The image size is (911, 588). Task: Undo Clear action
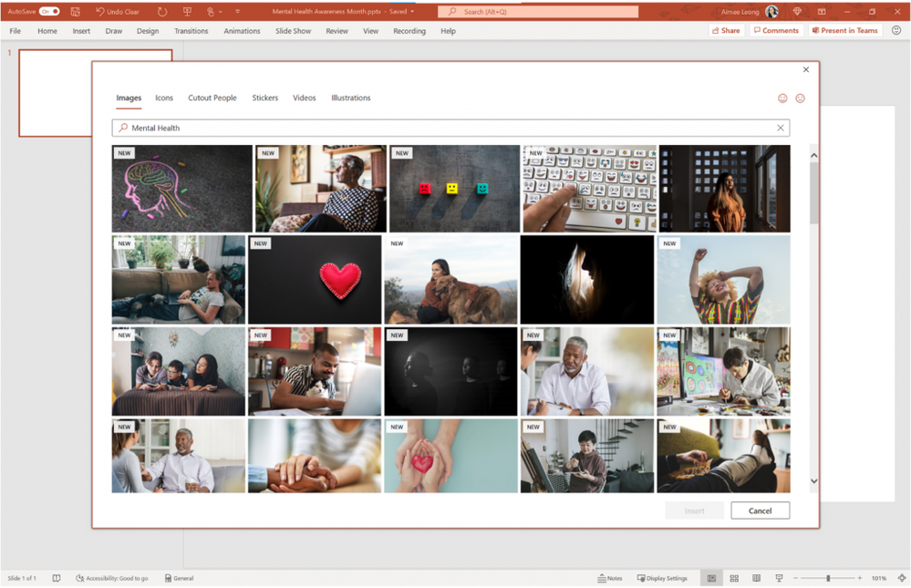(117, 11)
